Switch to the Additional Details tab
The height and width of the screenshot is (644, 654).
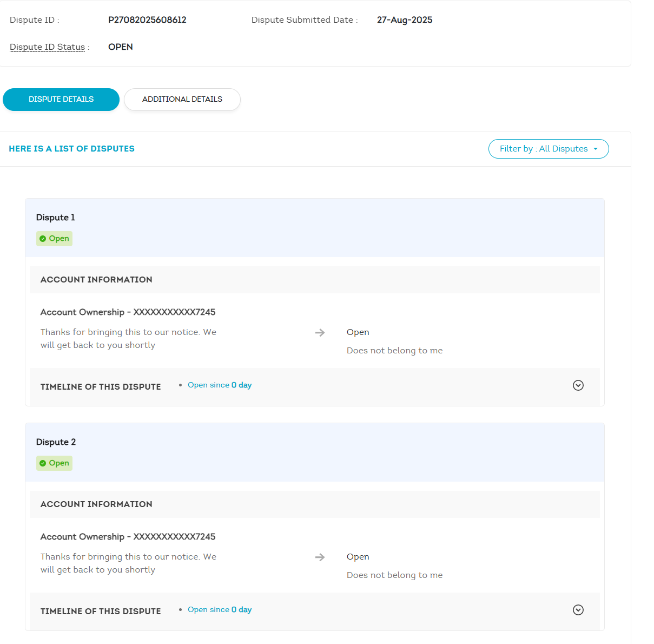[x=182, y=100]
